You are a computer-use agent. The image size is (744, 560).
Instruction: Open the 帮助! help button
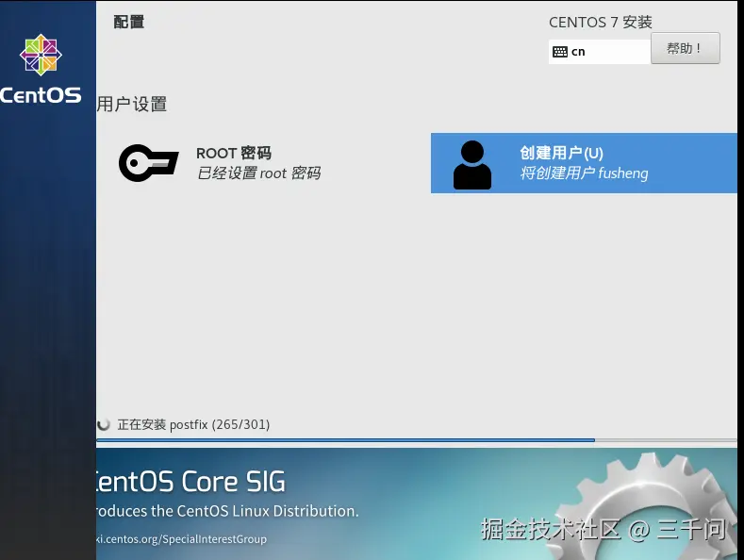pos(686,48)
